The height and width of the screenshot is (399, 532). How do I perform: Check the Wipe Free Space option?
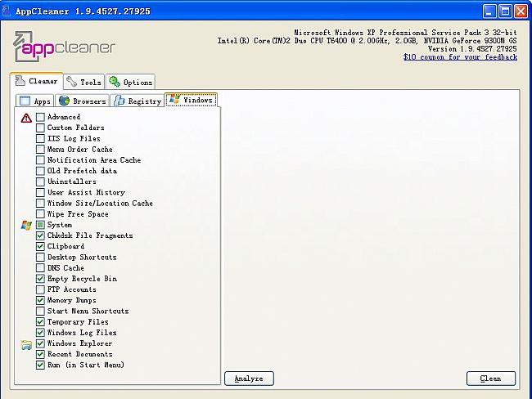[x=40, y=214]
